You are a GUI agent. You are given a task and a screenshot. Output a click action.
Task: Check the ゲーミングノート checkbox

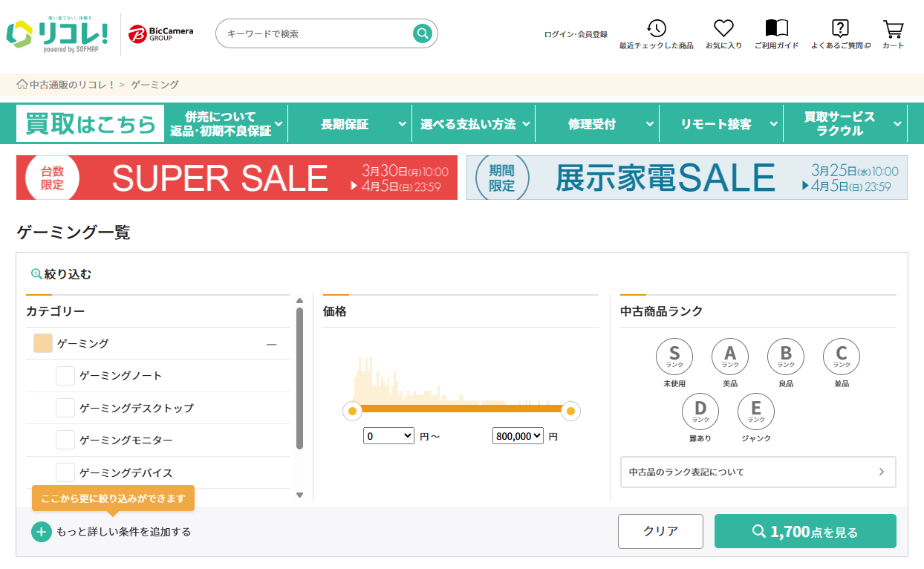pyautogui.click(x=65, y=376)
